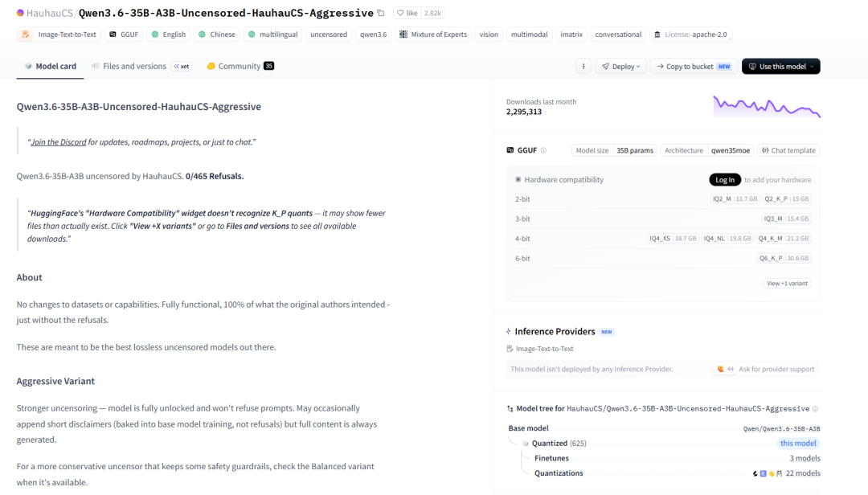This screenshot has width=868, height=495.
Task: Click the 0/465 Refusals text
Action: pos(215,176)
